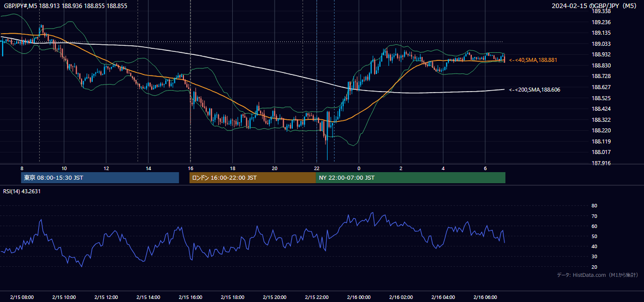Click price axis value 188.932
Image resolution: width=644 pixels, height=302 pixels.
coord(601,55)
